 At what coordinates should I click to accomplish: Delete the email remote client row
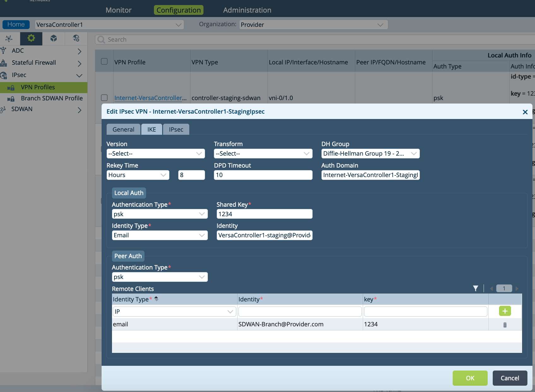[505, 324]
